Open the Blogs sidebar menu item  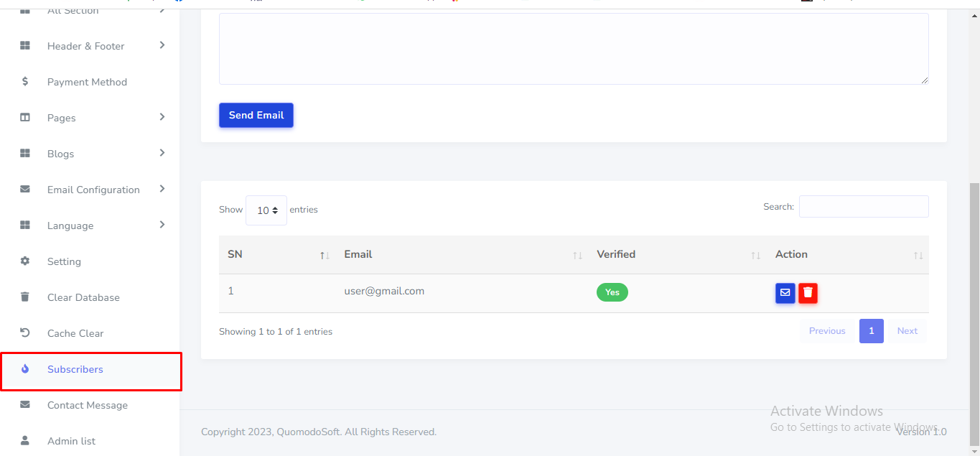click(61, 154)
